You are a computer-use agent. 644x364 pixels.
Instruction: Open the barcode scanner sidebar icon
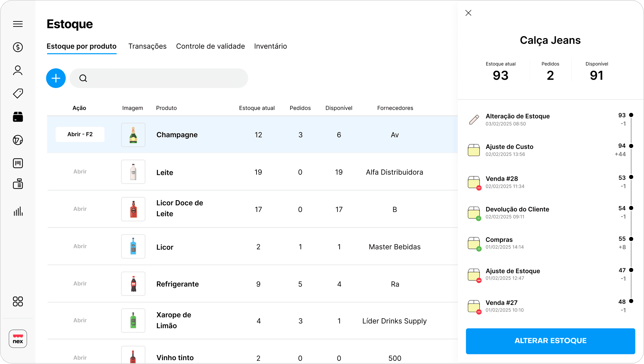pyautogui.click(x=18, y=163)
